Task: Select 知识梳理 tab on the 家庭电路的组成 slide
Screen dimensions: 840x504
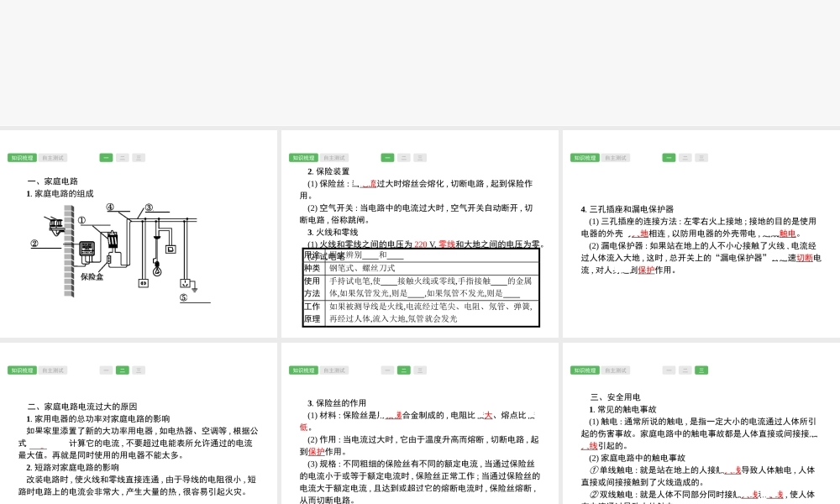Action: pyautogui.click(x=22, y=158)
